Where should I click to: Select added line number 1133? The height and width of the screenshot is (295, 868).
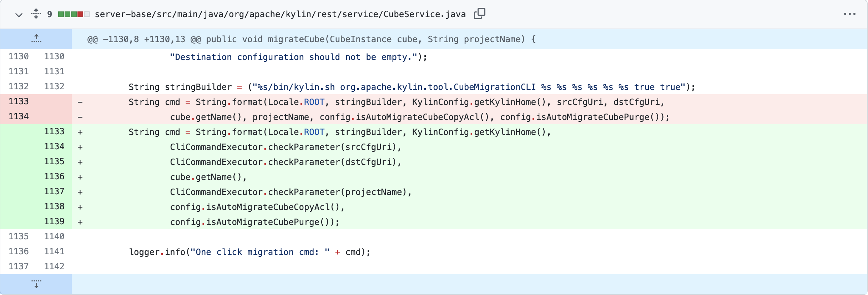(54, 131)
